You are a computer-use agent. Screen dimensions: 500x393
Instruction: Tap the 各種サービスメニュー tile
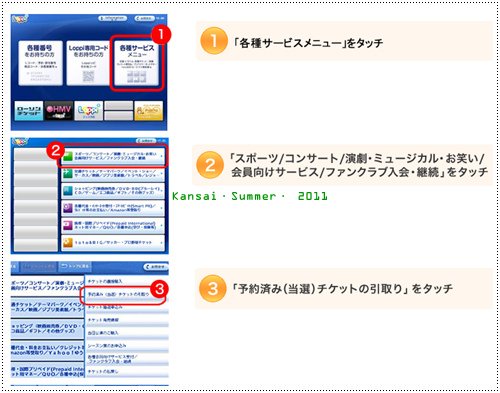point(136,63)
